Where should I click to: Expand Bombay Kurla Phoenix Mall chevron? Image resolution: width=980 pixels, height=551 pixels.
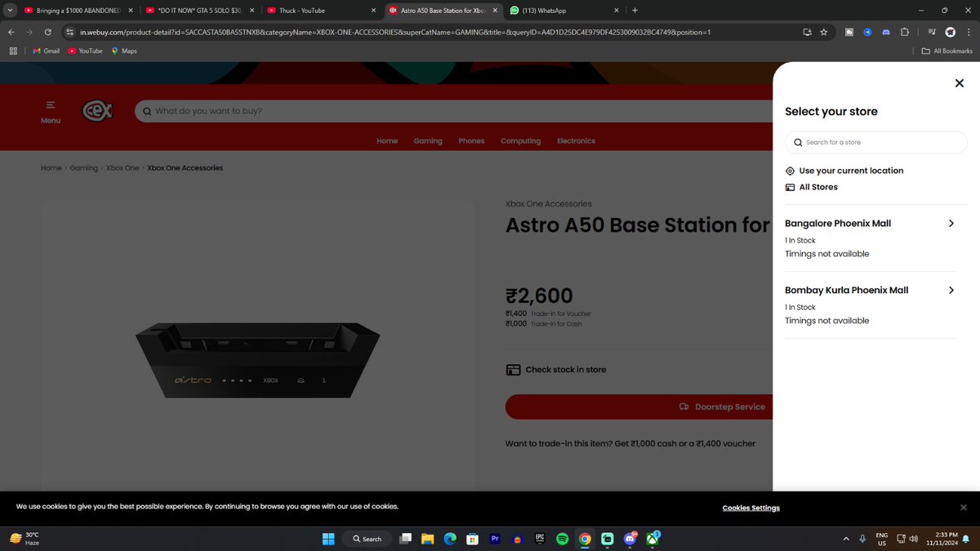[x=951, y=290]
